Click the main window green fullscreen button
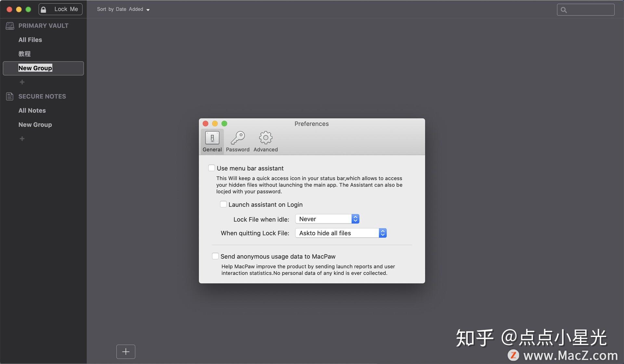The height and width of the screenshot is (364, 624). 28,9
